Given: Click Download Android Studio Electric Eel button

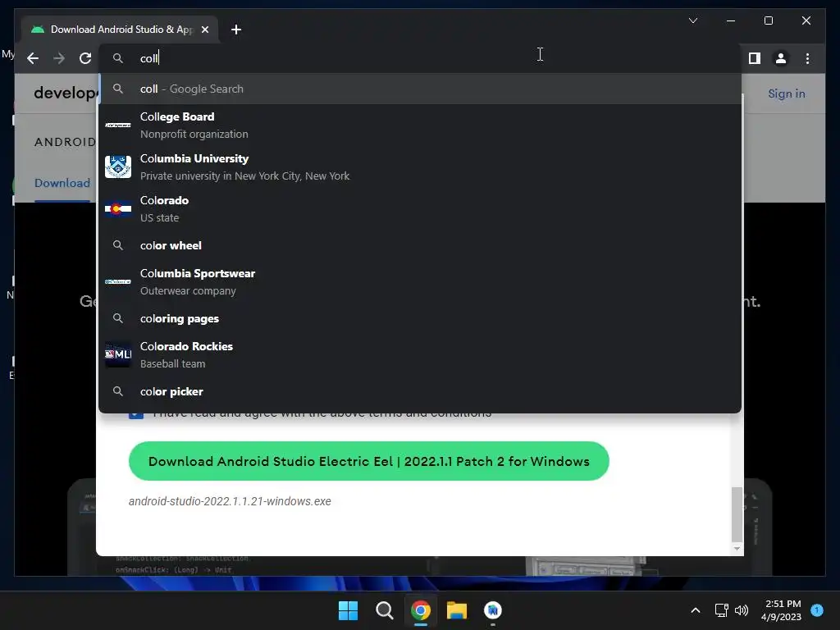Looking at the screenshot, I should pyautogui.click(x=368, y=461).
